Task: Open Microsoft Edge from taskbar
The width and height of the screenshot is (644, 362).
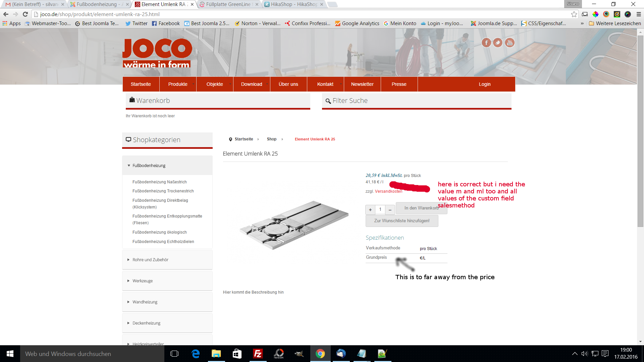Action: 196,354
